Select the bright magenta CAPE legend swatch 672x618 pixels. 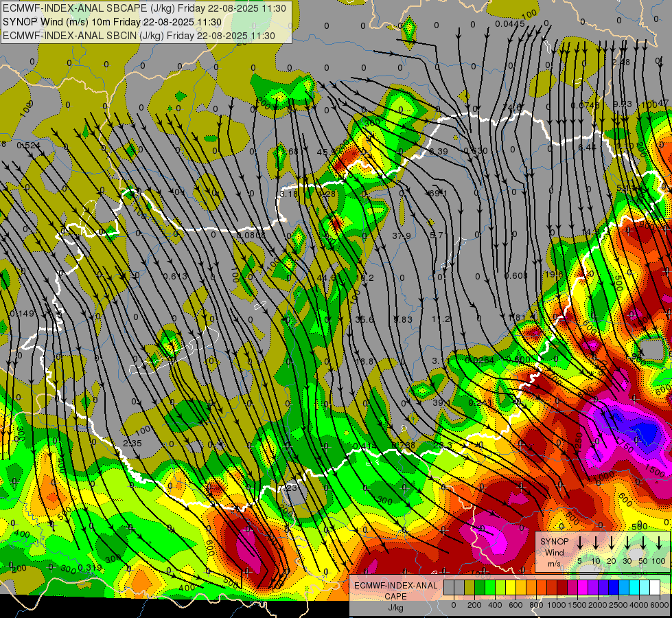click(x=583, y=587)
